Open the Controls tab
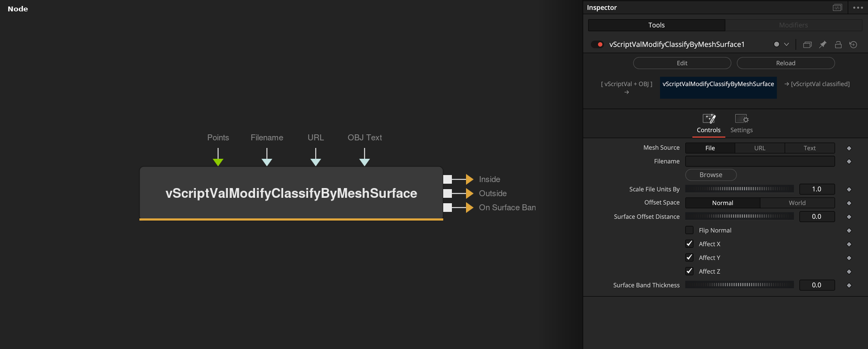Viewport: 868px width, 349px height. click(x=709, y=124)
